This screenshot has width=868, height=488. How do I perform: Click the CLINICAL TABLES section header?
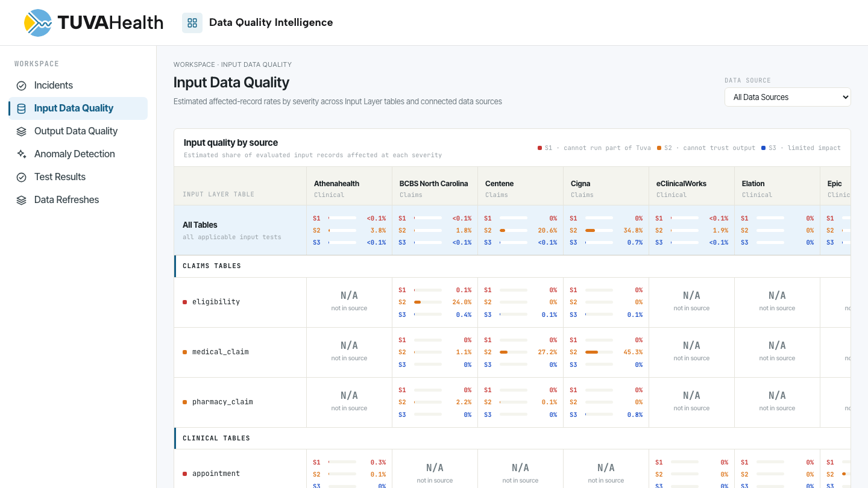tap(512, 439)
